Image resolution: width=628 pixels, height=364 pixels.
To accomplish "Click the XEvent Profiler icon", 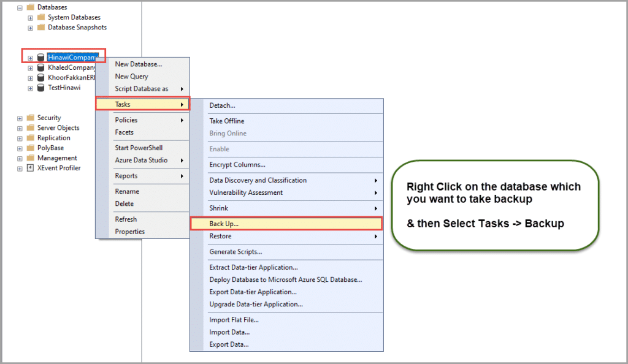I will point(30,168).
